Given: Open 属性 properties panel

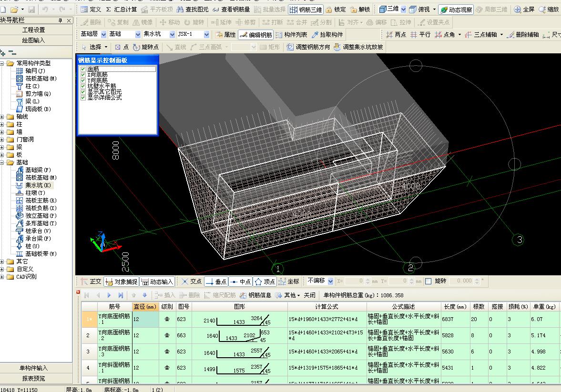Looking at the screenshot, I should (226, 35).
